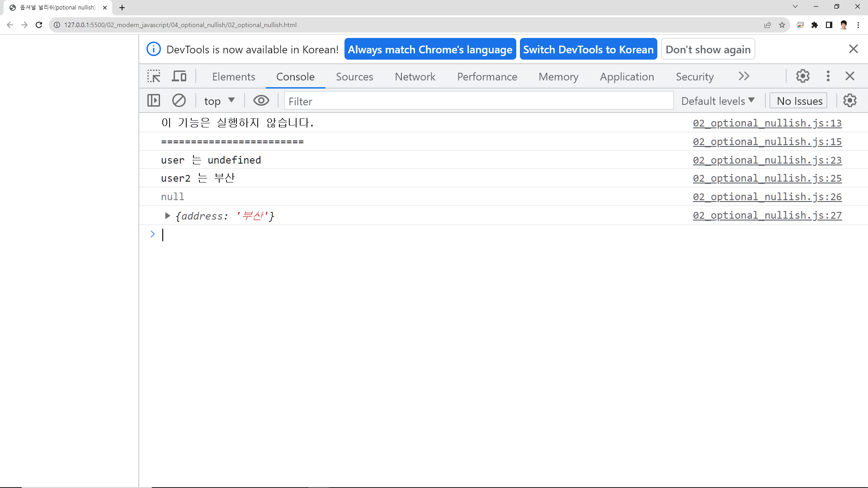Click Switch DevTools to Korean button
868x488 pixels.
pyautogui.click(x=588, y=49)
